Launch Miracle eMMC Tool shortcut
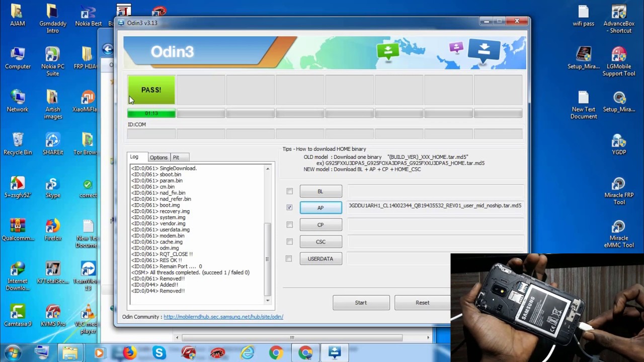The height and width of the screenshot is (362, 644). pos(619,233)
